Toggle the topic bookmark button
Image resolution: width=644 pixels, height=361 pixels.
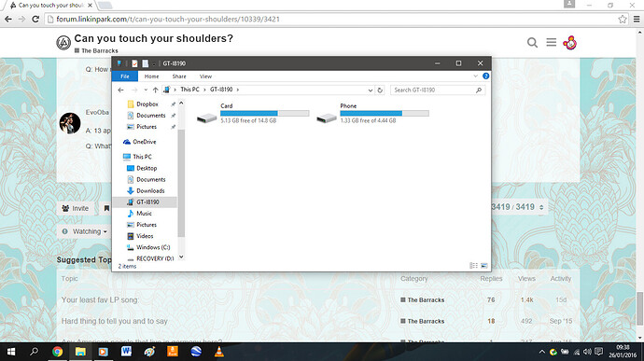pyautogui.click(x=106, y=208)
